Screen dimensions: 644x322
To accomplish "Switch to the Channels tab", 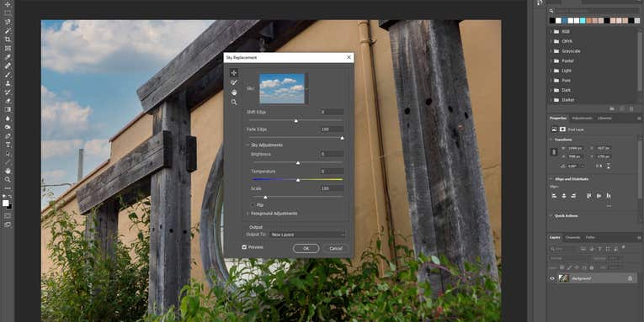I will click(x=572, y=237).
